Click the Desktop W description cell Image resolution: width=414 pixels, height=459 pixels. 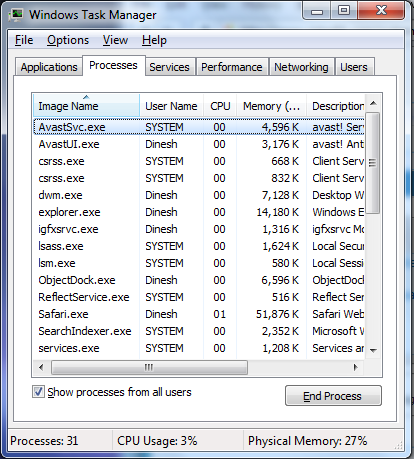(338, 195)
